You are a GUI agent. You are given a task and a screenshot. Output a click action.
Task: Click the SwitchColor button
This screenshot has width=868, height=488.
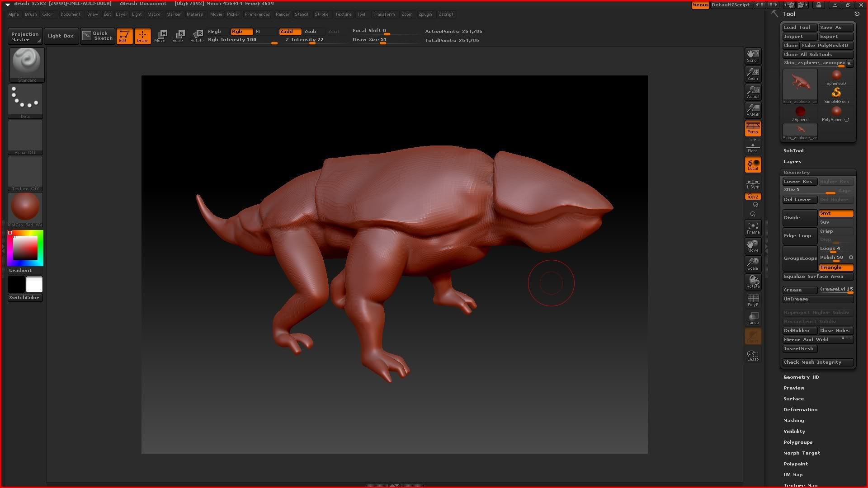(x=25, y=298)
